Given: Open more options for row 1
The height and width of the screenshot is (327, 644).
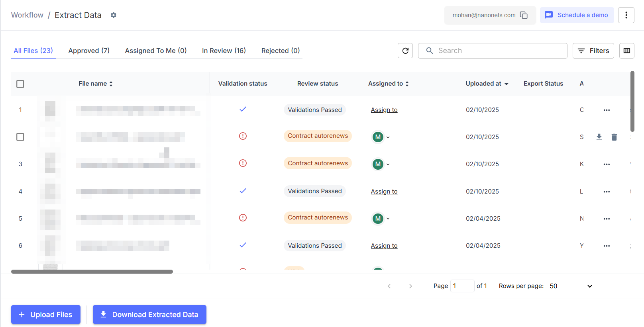Looking at the screenshot, I should point(607,110).
